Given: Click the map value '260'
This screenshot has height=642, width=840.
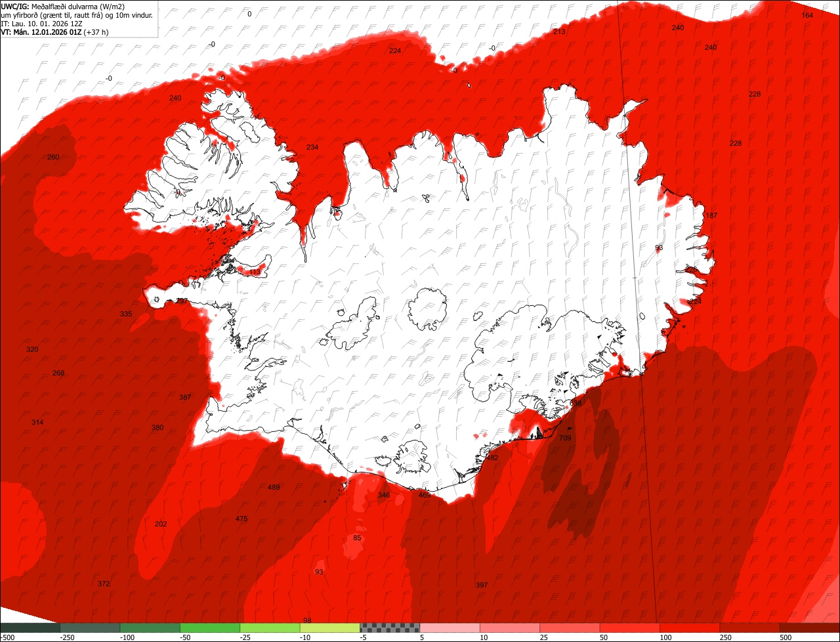Looking at the screenshot, I should (x=53, y=157).
